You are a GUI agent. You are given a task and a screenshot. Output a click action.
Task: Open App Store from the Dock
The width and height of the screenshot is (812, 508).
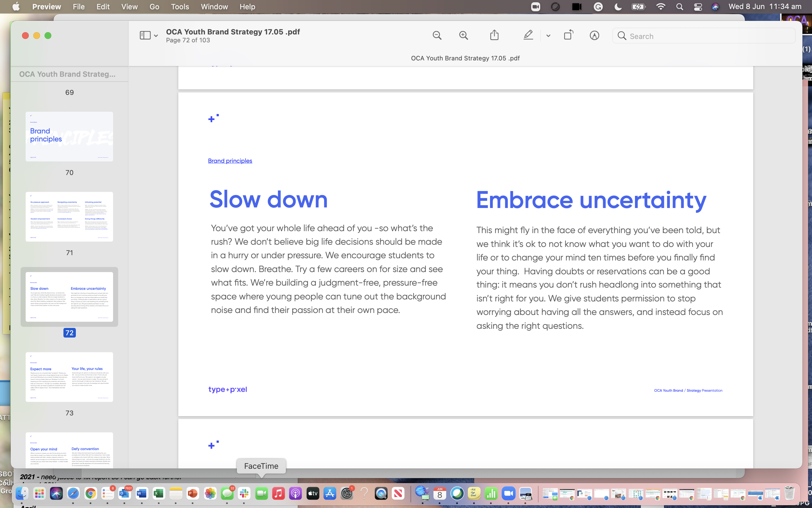tap(330, 493)
